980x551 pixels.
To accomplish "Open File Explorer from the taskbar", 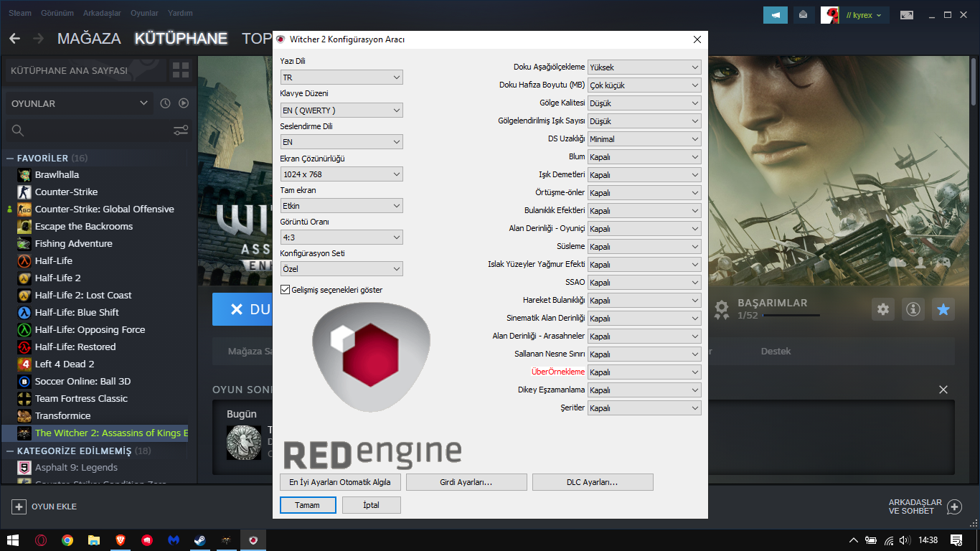I will [x=94, y=540].
